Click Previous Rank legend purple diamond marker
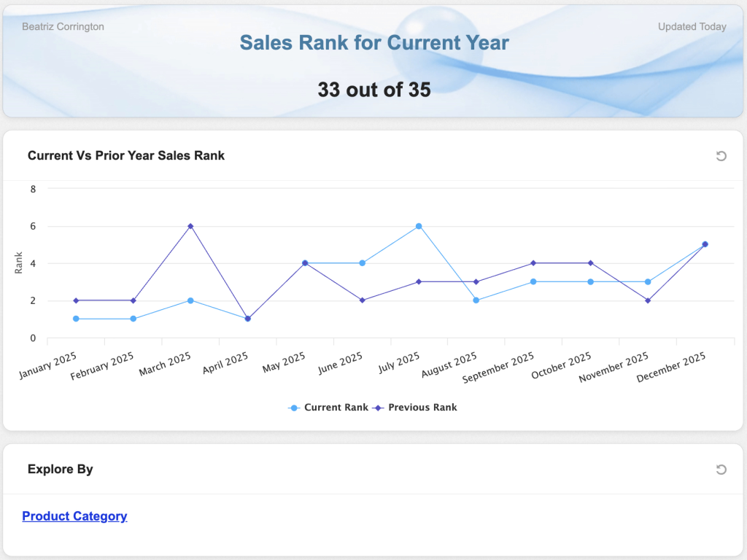The width and height of the screenshot is (747, 560). (x=378, y=408)
